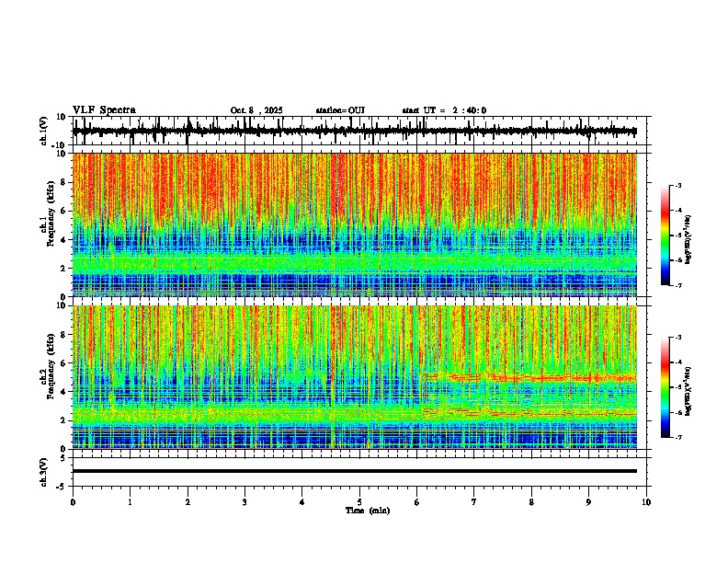This screenshot has width=728, height=563.
Task: Click the ch.1 spectrogram panel
Action: point(355,224)
